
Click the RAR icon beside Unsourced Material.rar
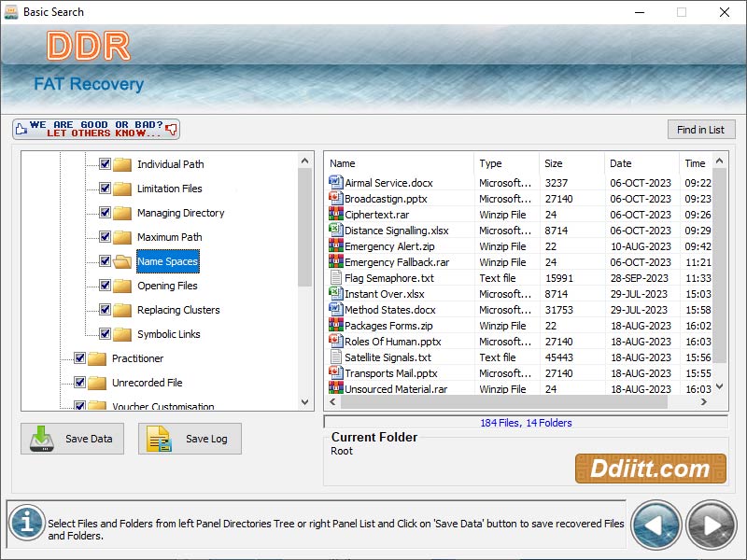(336, 389)
